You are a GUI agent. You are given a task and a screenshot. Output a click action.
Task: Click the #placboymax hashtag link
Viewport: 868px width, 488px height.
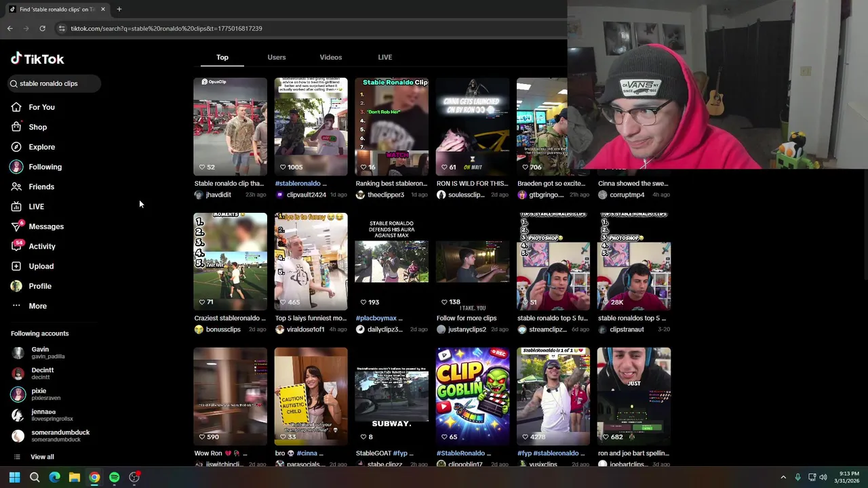point(376,318)
